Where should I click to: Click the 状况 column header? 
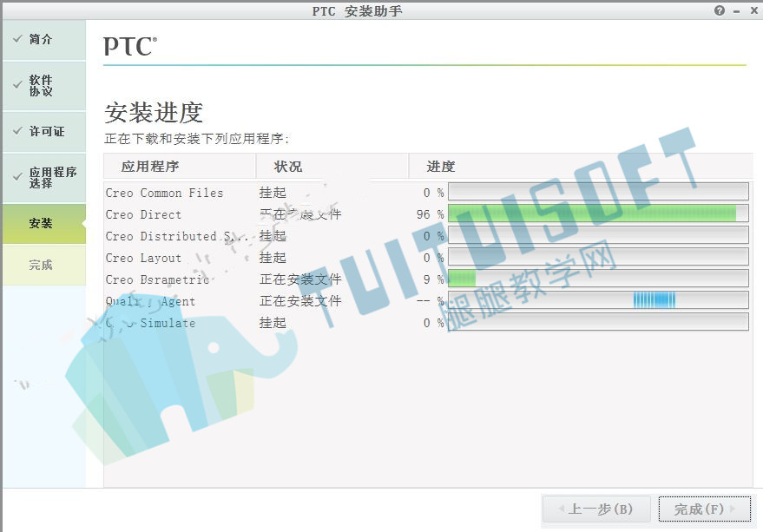pyautogui.click(x=288, y=167)
